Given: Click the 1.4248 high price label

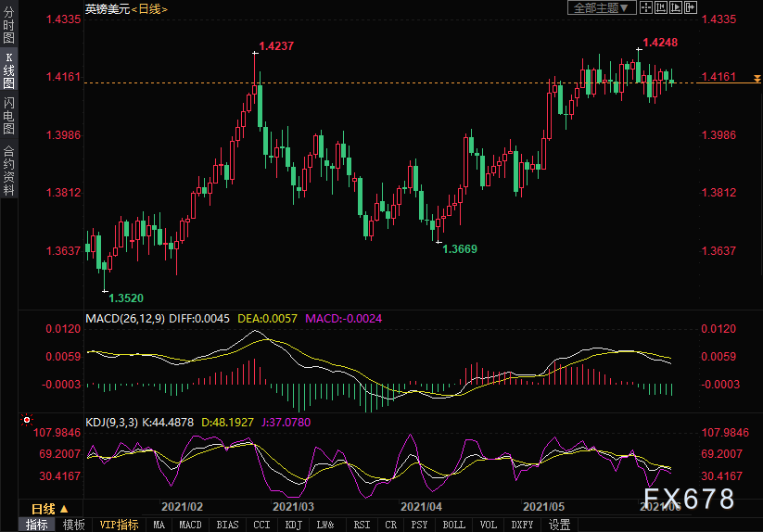Looking at the screenshot, I should pos(660,43).
